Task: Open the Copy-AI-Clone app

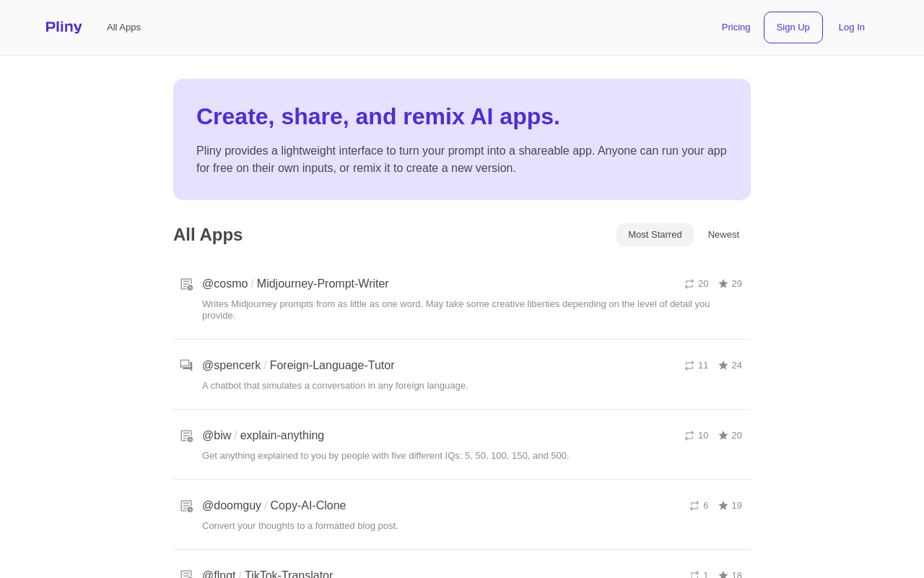Action: (308, 506)
